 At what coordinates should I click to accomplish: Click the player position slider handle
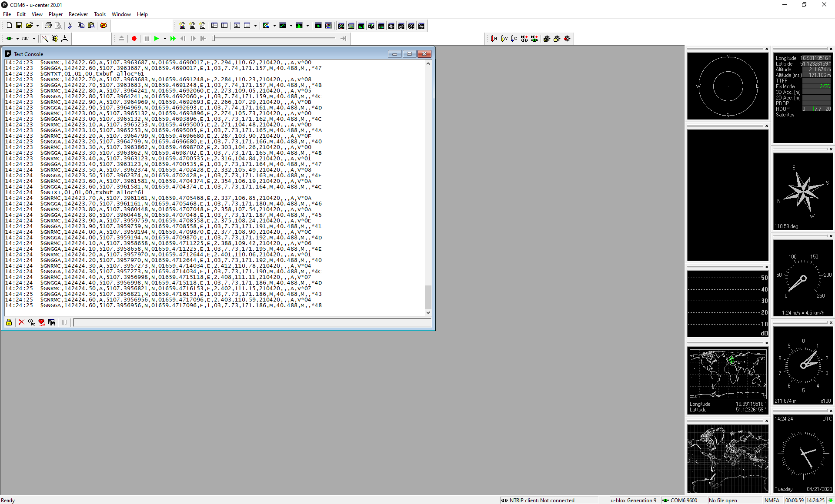(x=214, y=39)
